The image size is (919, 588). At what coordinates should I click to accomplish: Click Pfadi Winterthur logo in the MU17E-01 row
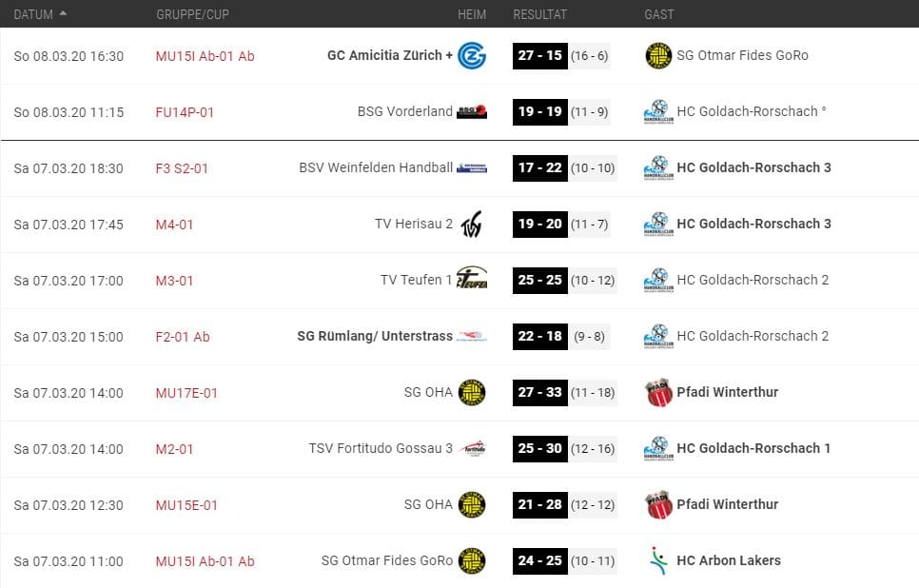tap(658, 392)
